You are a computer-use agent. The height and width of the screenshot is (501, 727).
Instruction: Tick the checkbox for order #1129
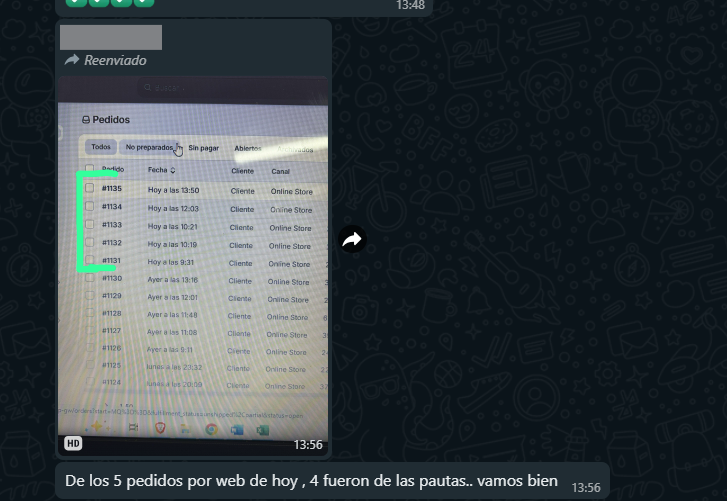tap(89, 295)
